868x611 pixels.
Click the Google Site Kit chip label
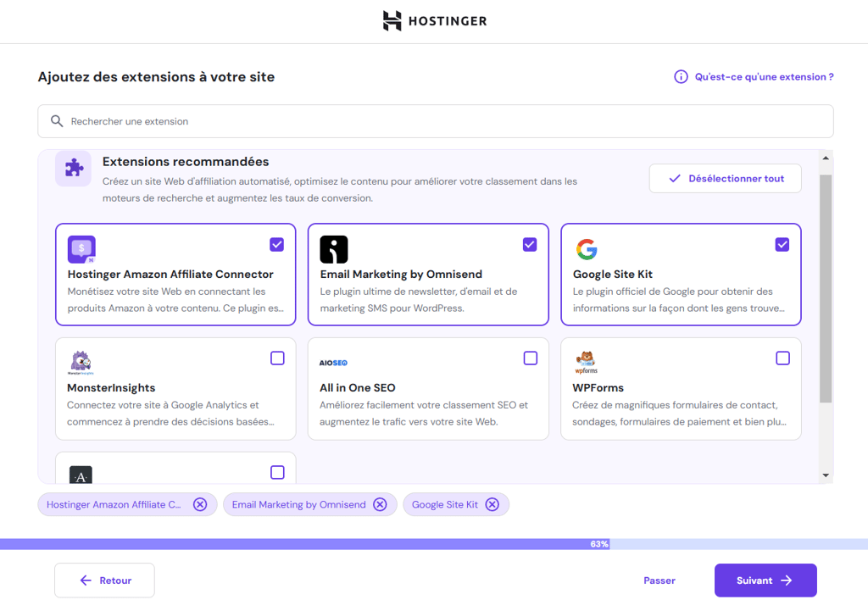tap(445, 505)
